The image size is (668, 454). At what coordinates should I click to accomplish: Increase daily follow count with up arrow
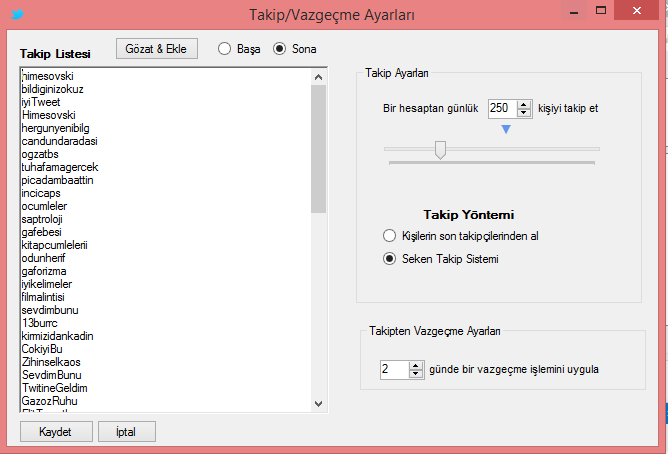pyautogui.click(x=523, y=103)
